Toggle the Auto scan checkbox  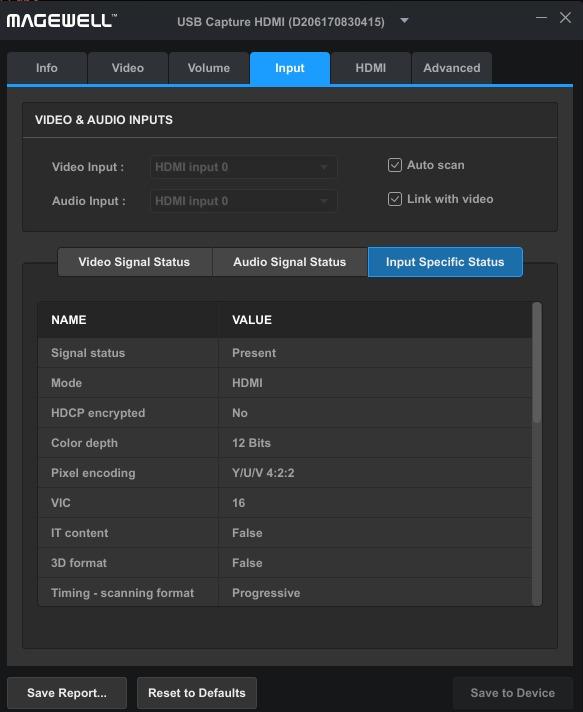(x=395, y=165)
